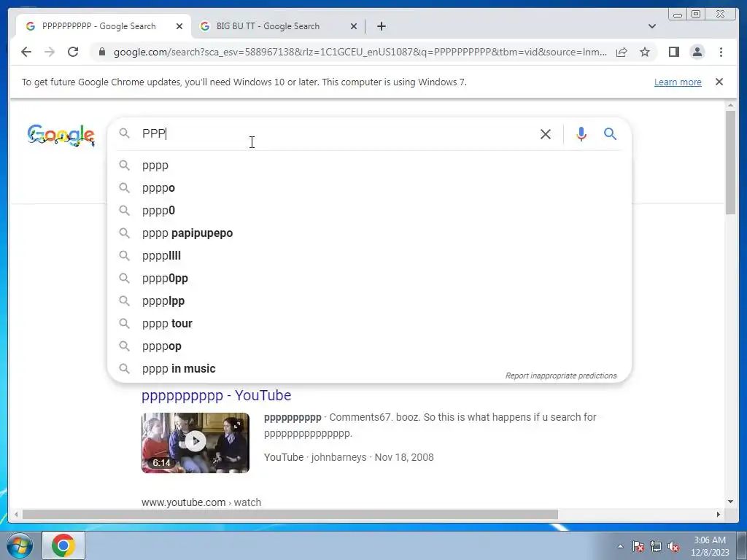The width and height of the screenshot is (747, 560).
Task: Click the muted volume tray icon
Action: [673, 546]
